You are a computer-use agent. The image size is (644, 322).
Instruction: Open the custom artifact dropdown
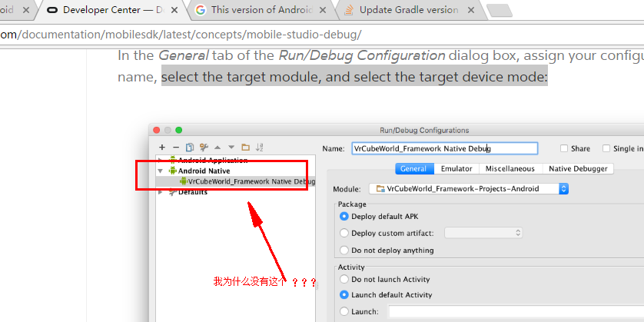(x=483, y=233)
